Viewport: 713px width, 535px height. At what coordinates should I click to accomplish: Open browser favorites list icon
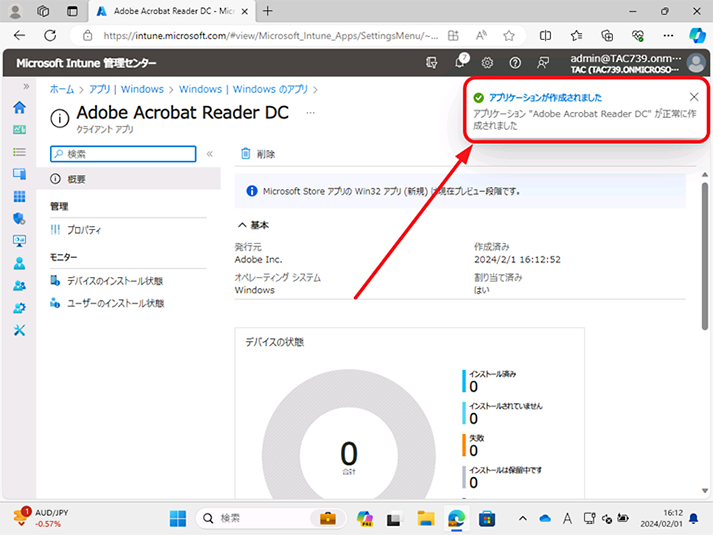[x=576, y=35]
